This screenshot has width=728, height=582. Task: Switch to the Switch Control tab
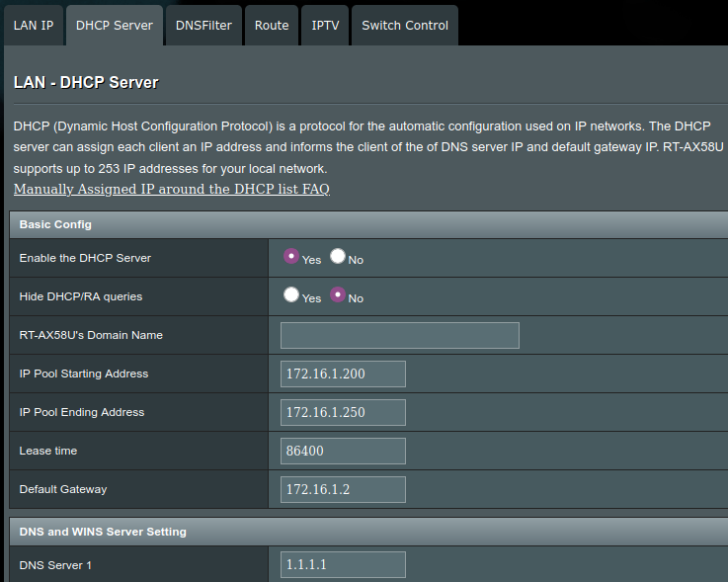pyautogui.click(x=404, y=26)
